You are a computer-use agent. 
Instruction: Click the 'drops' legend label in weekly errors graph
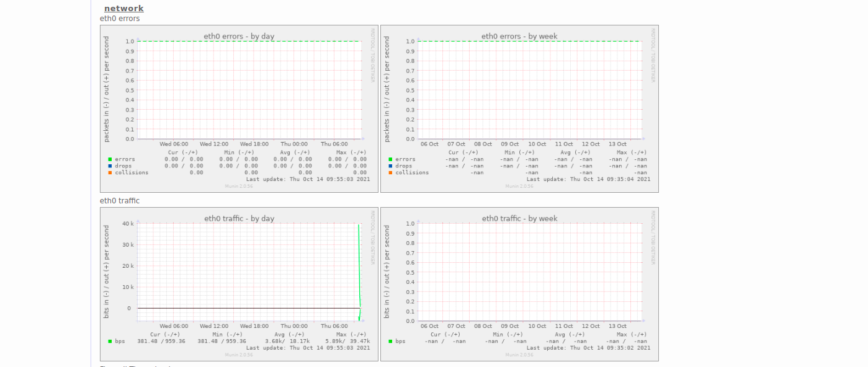[403, 166]
